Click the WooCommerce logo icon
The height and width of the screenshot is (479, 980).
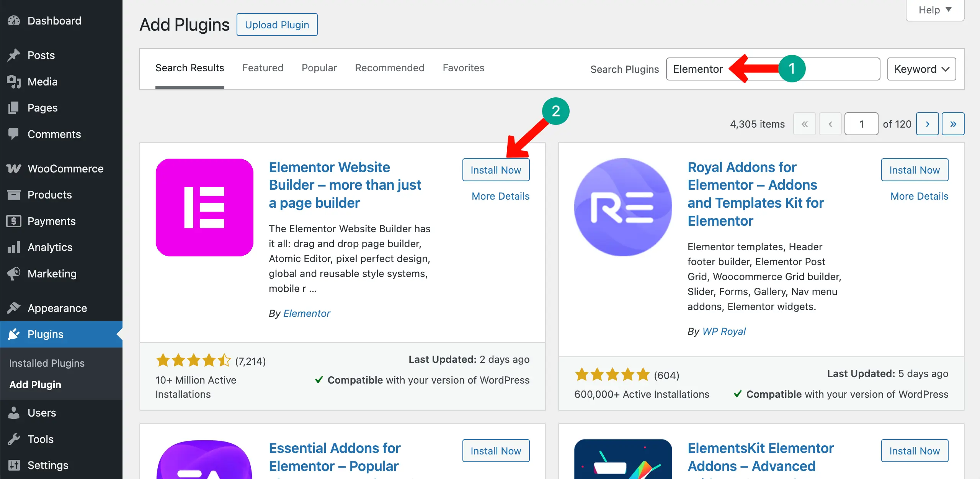[14, 169]
